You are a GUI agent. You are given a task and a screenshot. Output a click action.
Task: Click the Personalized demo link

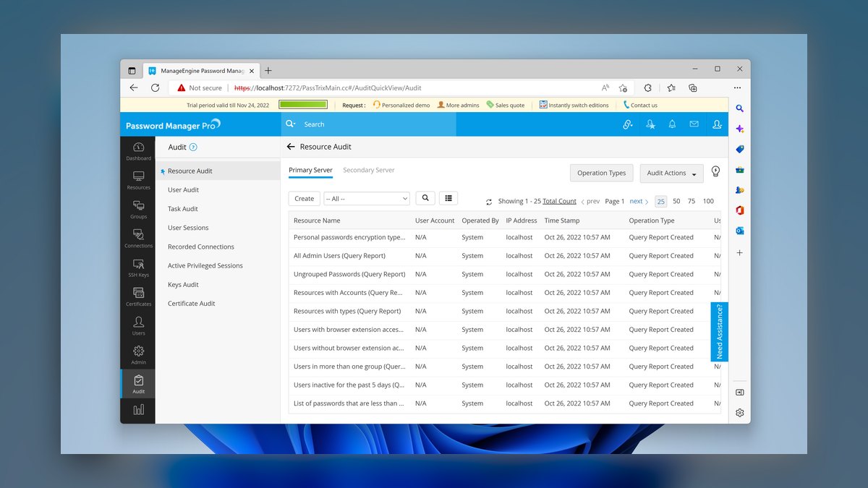[401, 105]
